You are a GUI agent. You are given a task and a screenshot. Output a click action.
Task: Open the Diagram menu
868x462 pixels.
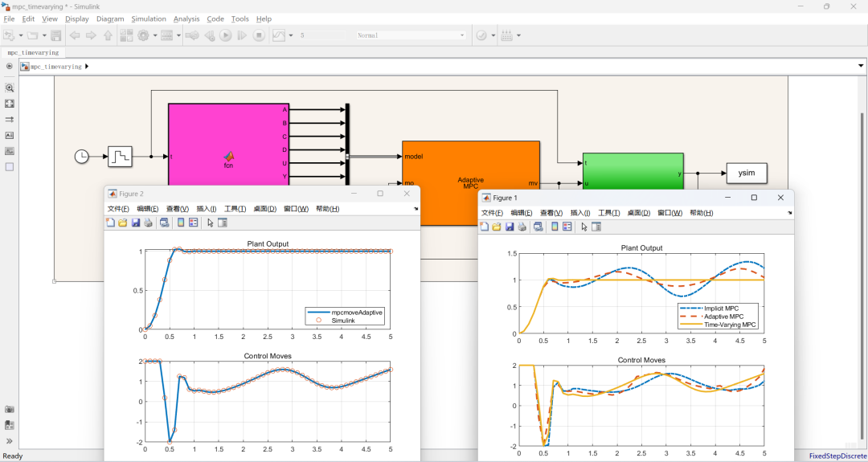point(110,18)
